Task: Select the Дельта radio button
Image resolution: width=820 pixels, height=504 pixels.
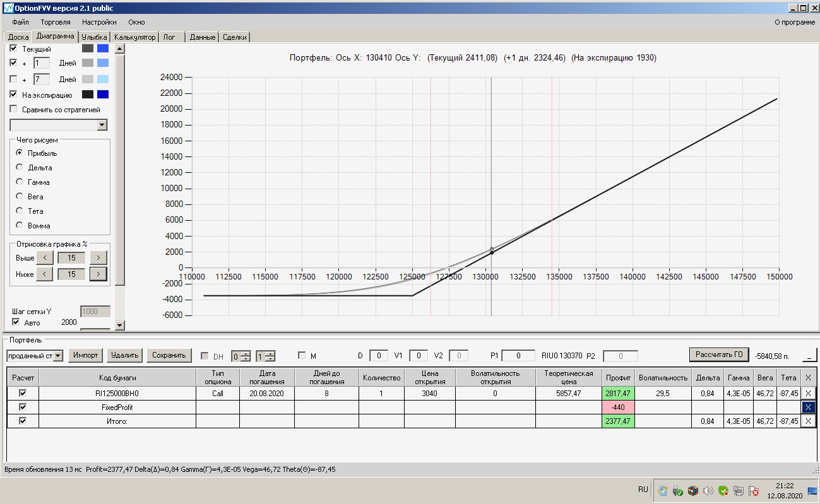Action: 20,167
